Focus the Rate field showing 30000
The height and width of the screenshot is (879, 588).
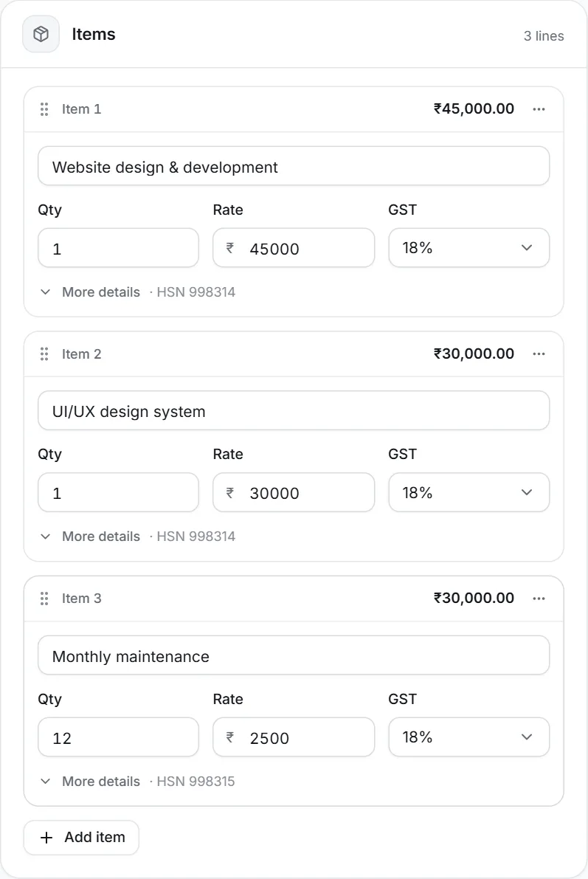tap(294, 492)
